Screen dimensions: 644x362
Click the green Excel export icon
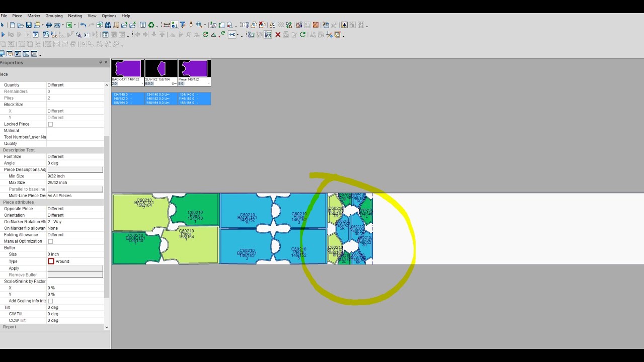pyautogui.click(x=69, y=25)
